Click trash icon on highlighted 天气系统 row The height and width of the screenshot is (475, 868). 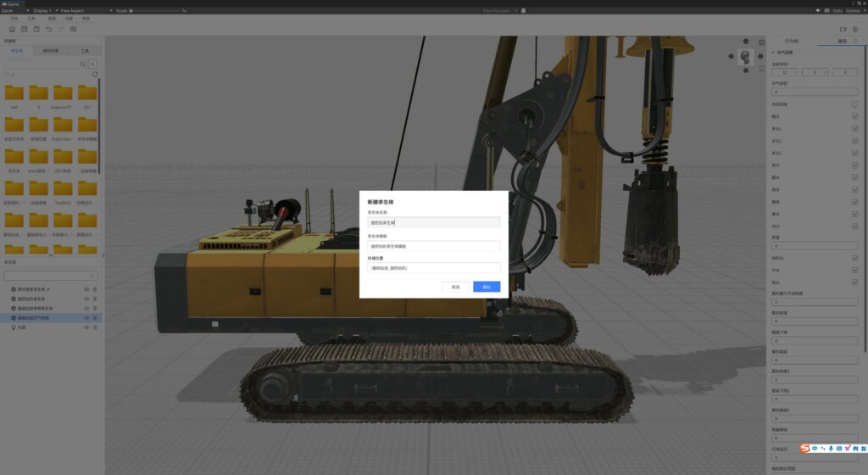point(95,318)
